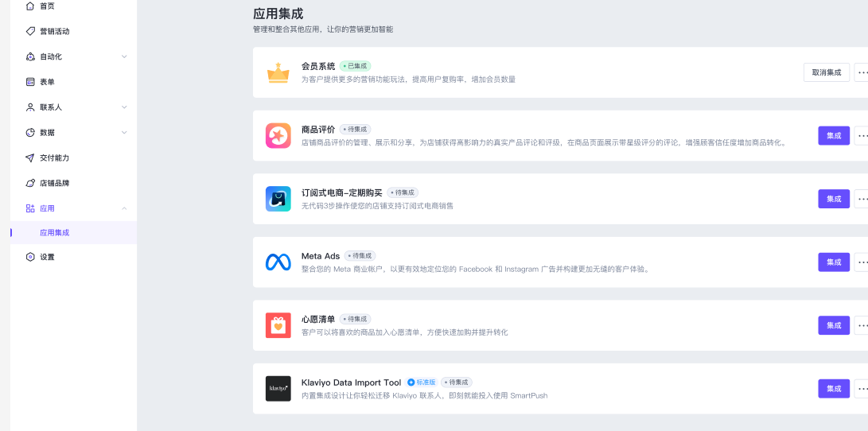
Task: Collapse the 应用 sidebar section
Action: point(124,208)
